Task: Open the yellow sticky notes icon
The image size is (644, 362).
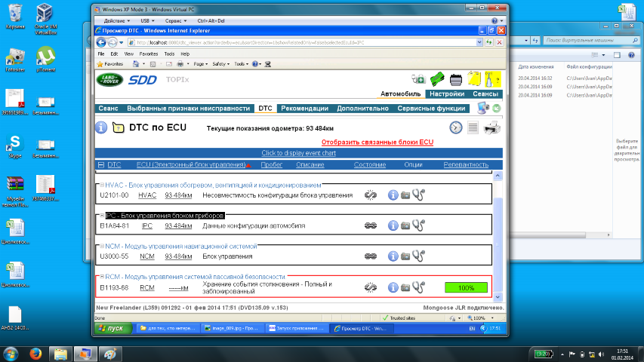Action: click(x=474, y=78)
